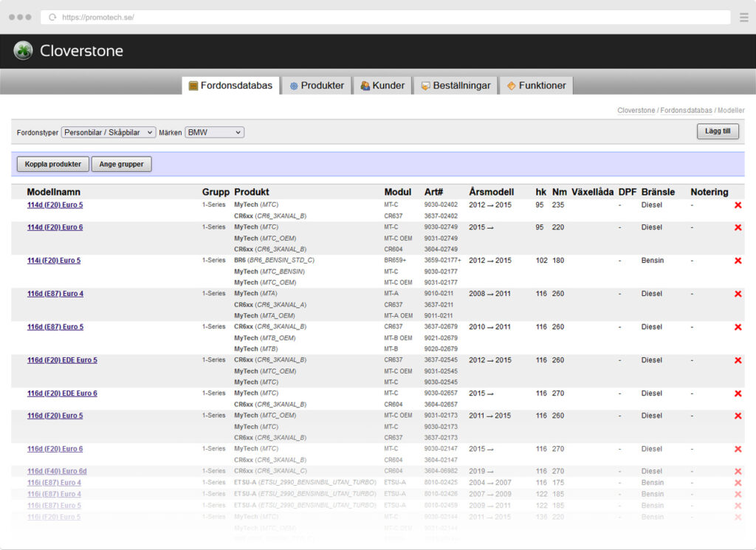Open the 116d (E87) Euro 5 model link
The height and width of the screenshot is (550, 756).
coord(55,327)
